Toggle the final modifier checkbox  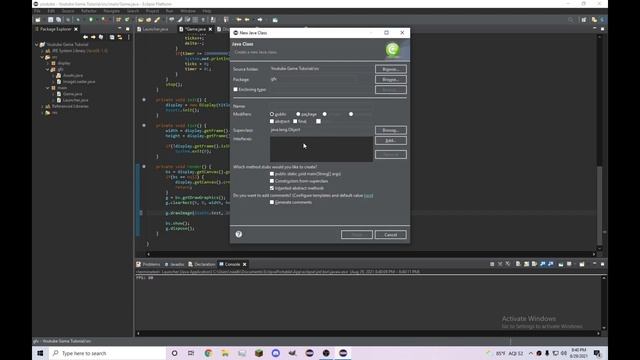(x=295, y=121)
